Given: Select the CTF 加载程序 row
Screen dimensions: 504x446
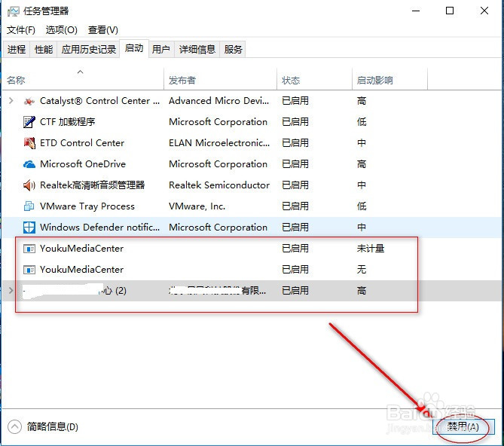Looking at the screenshot, I should pos(252,122).
